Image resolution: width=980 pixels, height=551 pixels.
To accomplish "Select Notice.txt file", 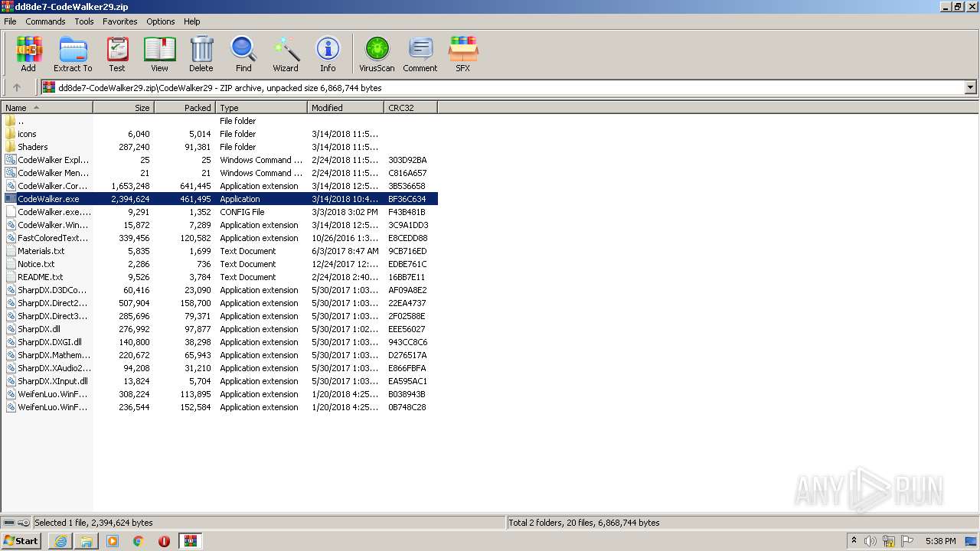I will tap(220, 264).
